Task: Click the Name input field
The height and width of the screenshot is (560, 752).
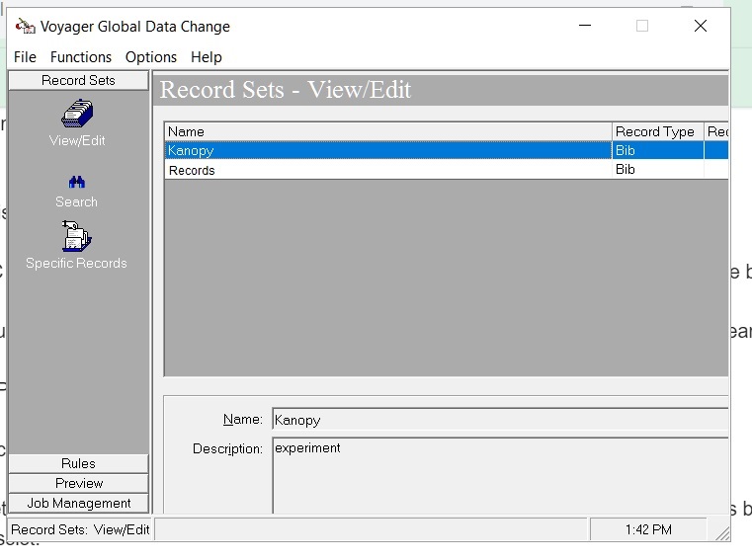Action: (499, 420)
